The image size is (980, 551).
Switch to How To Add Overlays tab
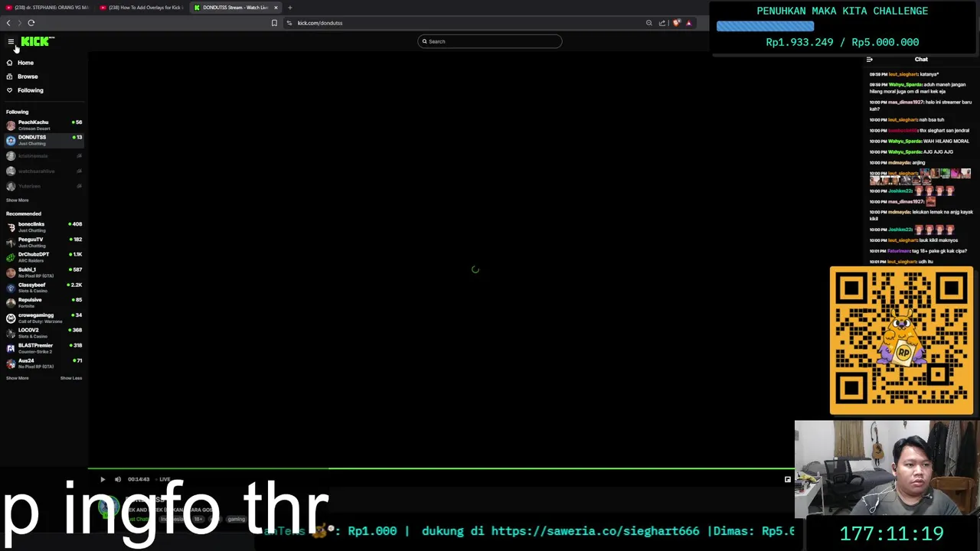tap(142, 8)
